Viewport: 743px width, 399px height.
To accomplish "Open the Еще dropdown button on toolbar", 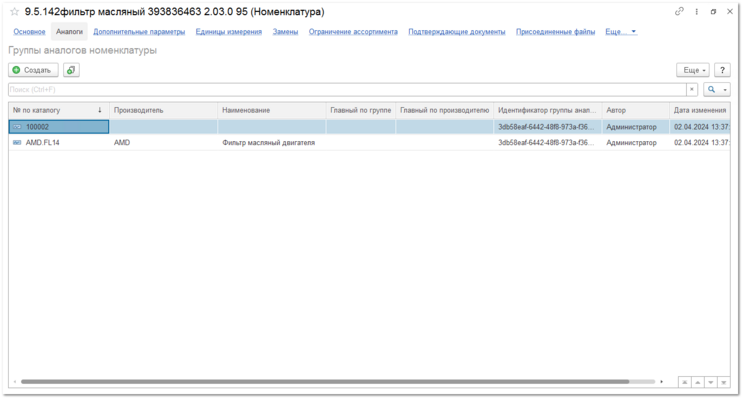I will (693, 70).
